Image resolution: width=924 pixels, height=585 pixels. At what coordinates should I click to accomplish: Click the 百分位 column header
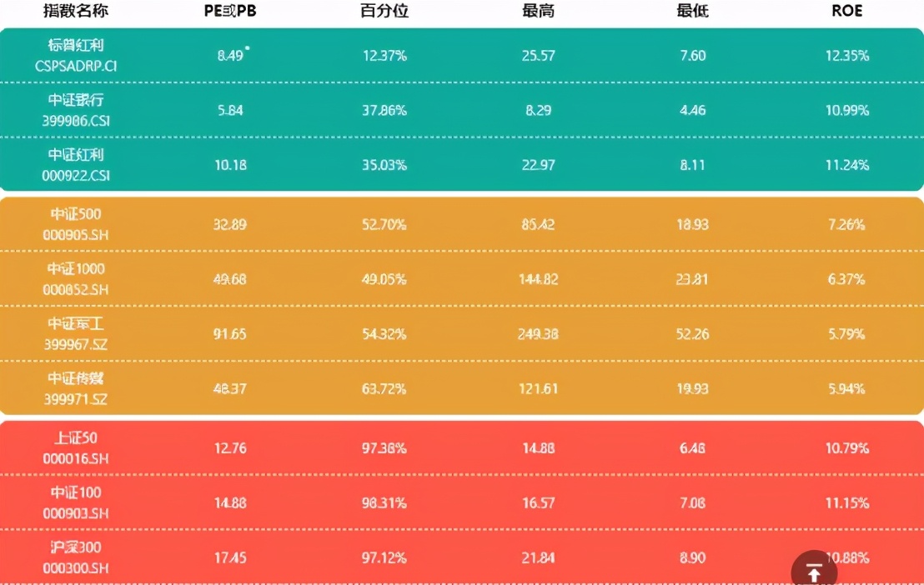[384, 11]
